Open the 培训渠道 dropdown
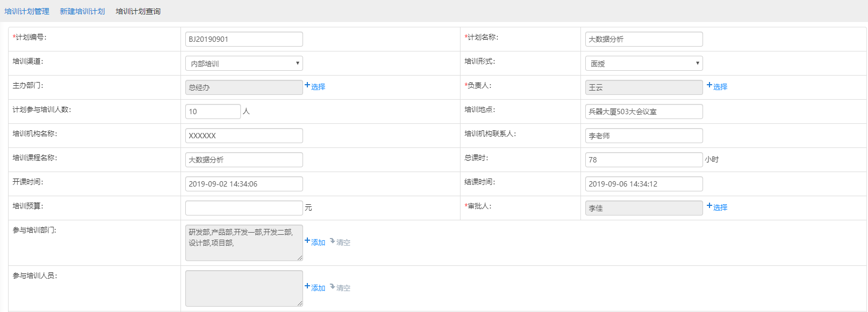The height and width of the screenshot is (312, 868). [x=244, y=63]
